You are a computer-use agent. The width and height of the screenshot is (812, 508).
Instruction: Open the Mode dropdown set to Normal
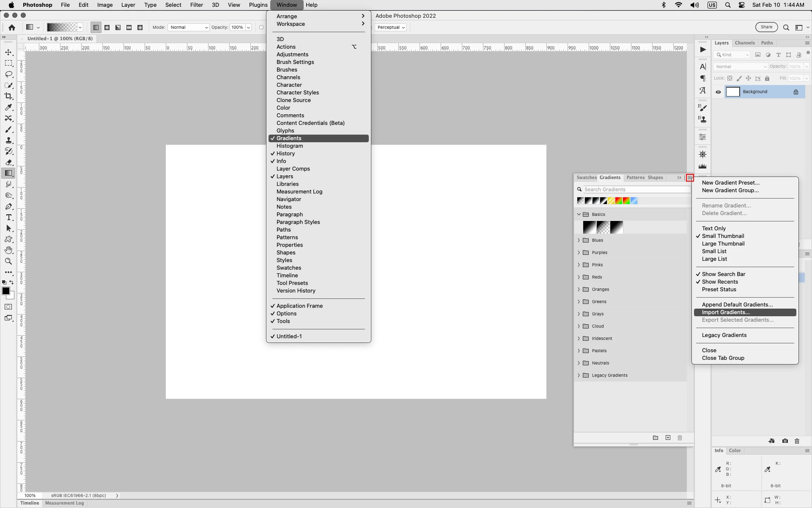[189, 28]
